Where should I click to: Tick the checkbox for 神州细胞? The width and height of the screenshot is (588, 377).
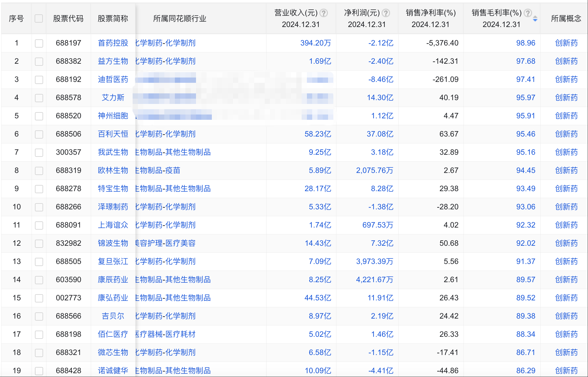39,116
